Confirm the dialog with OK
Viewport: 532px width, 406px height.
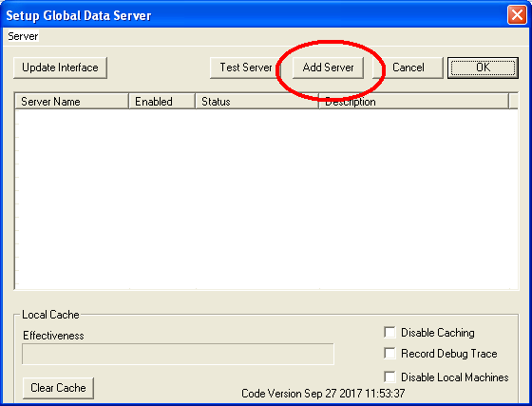(483, 68)
